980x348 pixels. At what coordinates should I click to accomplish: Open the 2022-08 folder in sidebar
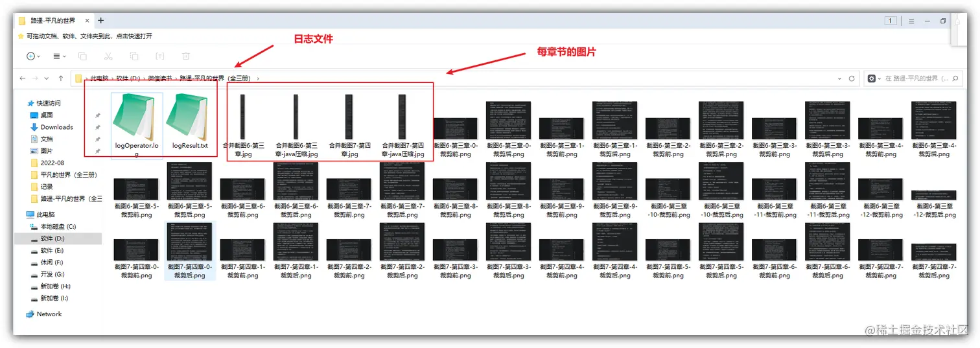tap(47, 163)
